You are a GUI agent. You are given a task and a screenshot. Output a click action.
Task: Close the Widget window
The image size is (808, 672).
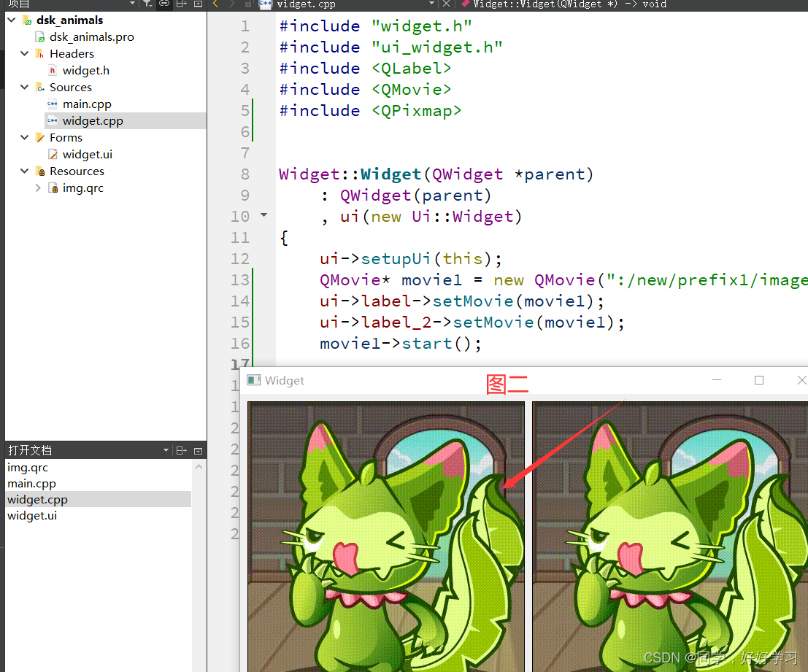(801, 380)
